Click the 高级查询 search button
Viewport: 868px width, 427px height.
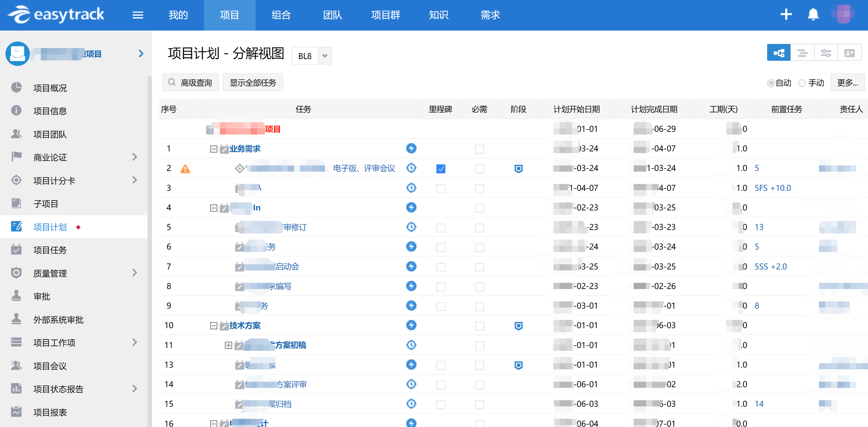(x=190, y=83)
